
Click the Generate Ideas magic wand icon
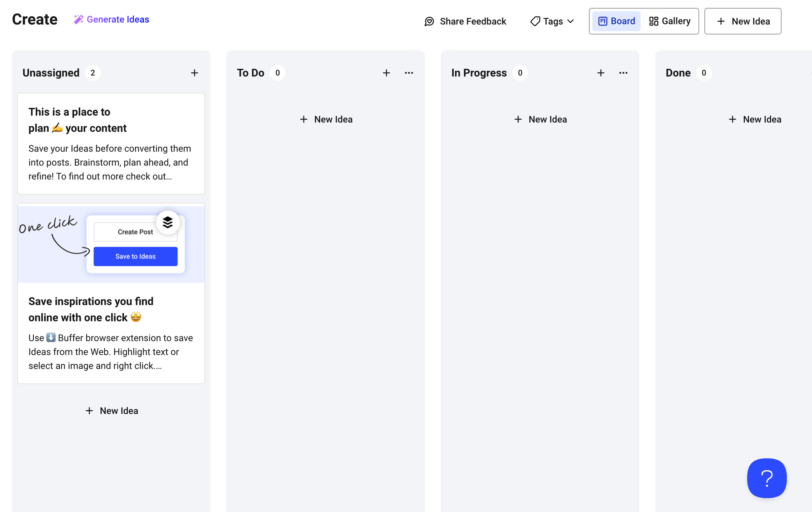click(x=78, y=19)
